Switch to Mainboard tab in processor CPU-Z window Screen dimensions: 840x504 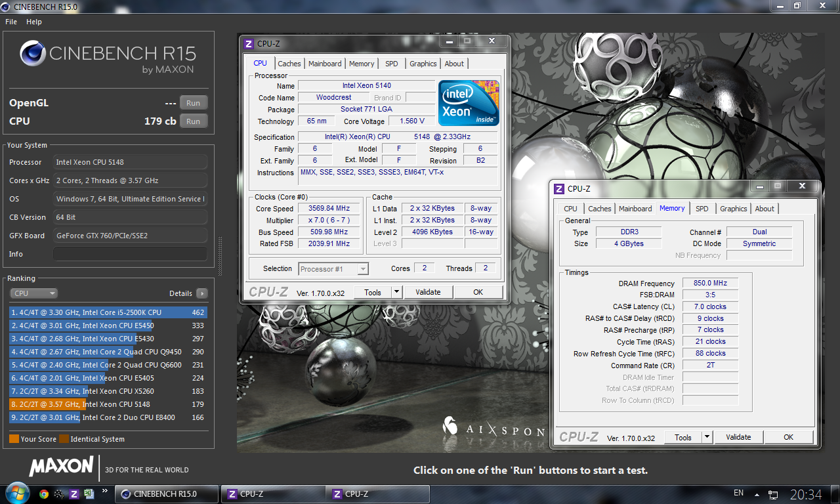point(325,64)
